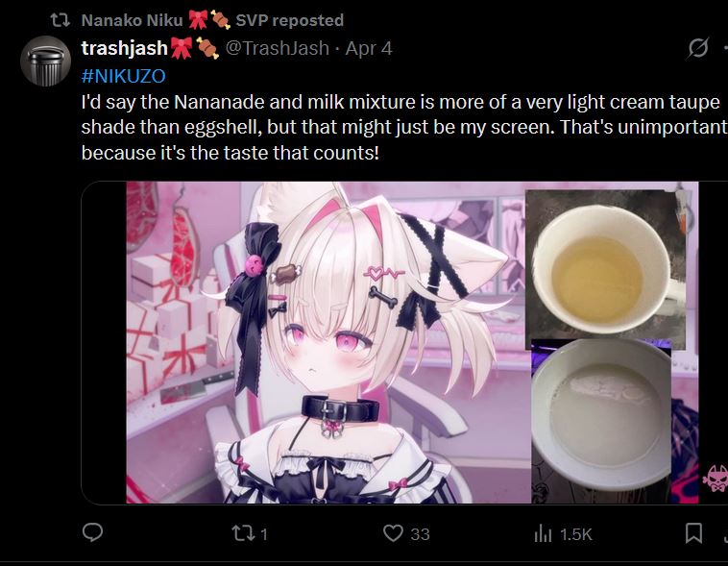Click the repost count number 1
The height and width of the screenshot is (566, 728).
point(264,534)
